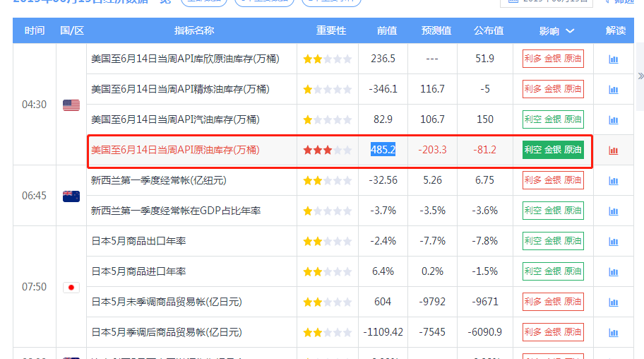Screen dimensions: 644x359
Task: Open chart icon for 新西兰第一季度经常帐(亿纽元) row
Action: tap(613, 181)
